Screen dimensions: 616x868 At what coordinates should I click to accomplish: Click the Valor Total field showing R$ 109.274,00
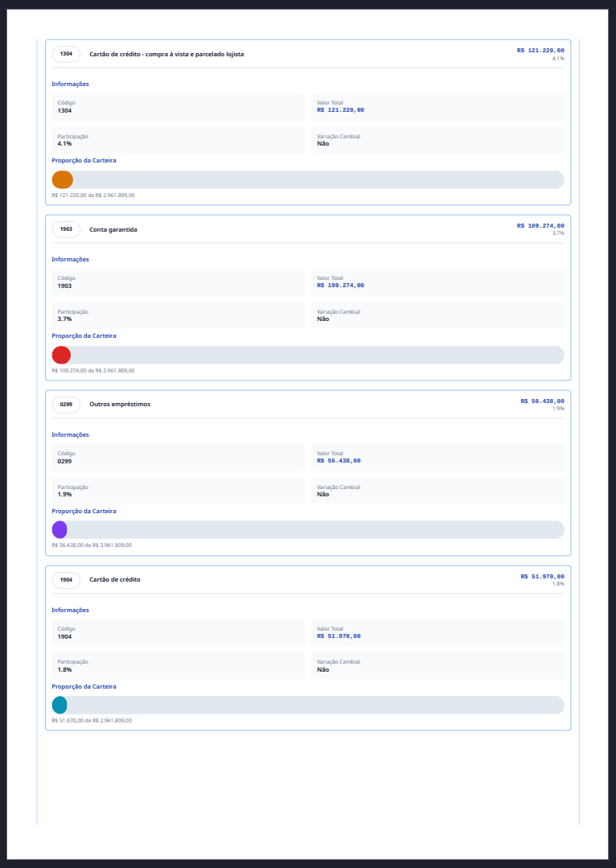[x=437, y=282]
